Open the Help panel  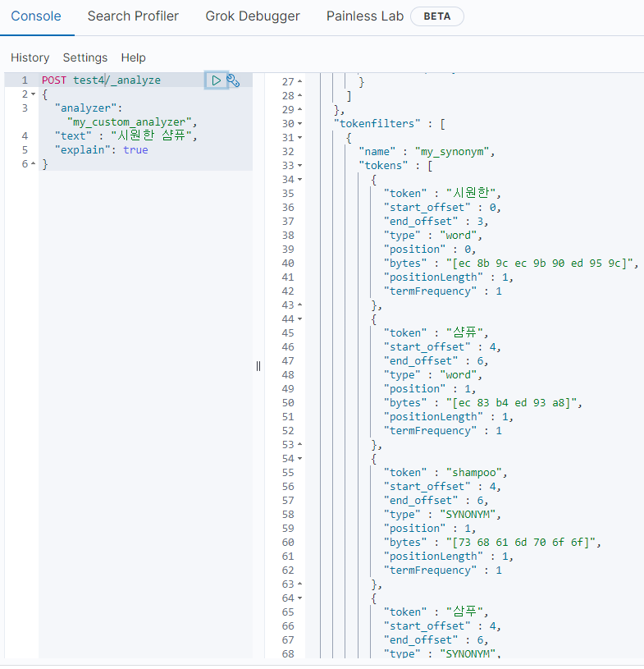(x=133, y=57)
